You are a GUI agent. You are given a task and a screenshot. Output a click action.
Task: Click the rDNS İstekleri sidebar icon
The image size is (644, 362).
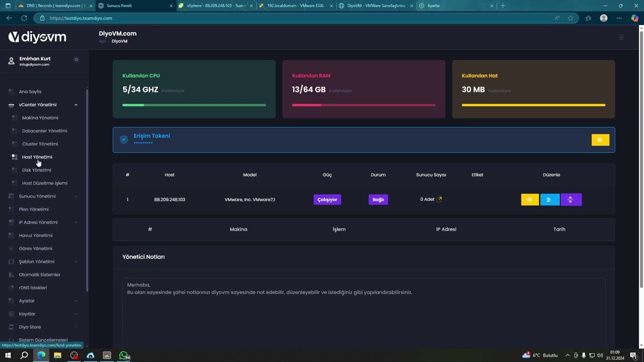pos(11,288)
